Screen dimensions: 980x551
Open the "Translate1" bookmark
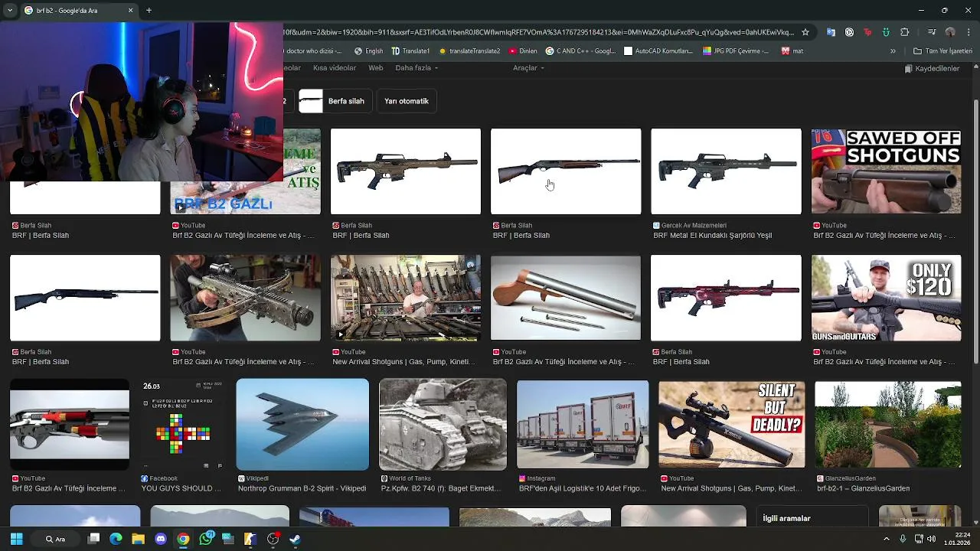[x=410, y=51]
